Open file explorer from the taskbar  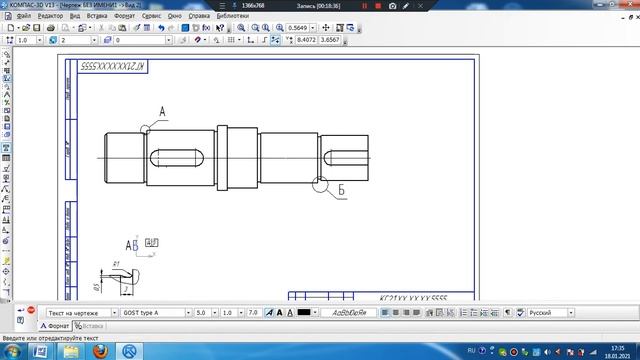pyautogui.click(x=71, y=351)
